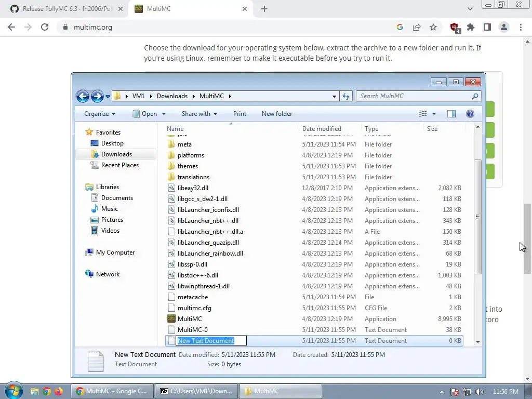Click file list scrollbar up arrow
532x399 pixels.
click(478, 127)
